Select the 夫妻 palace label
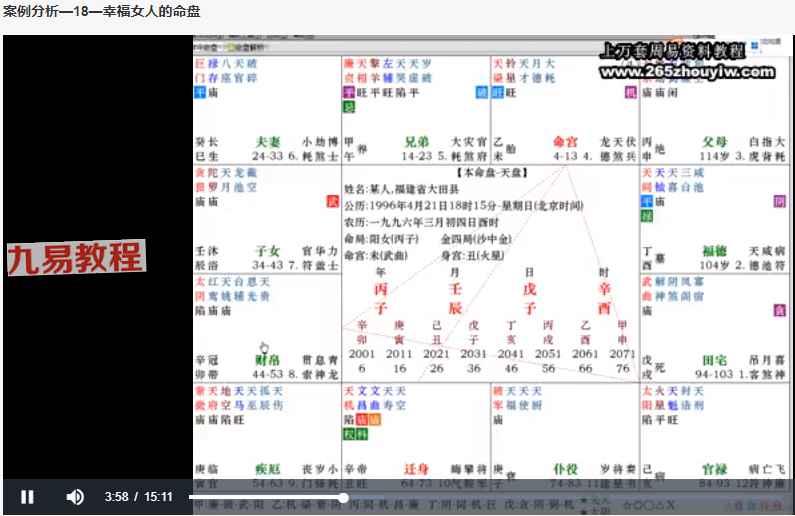The height and width of the screenshot is (516, 795). (269, 142)
